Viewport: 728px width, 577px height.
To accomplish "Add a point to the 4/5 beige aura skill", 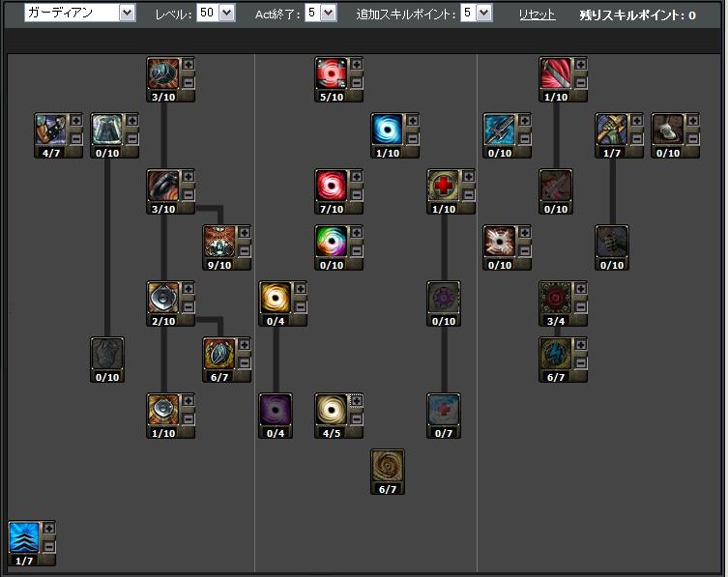I will coord(356,400).
